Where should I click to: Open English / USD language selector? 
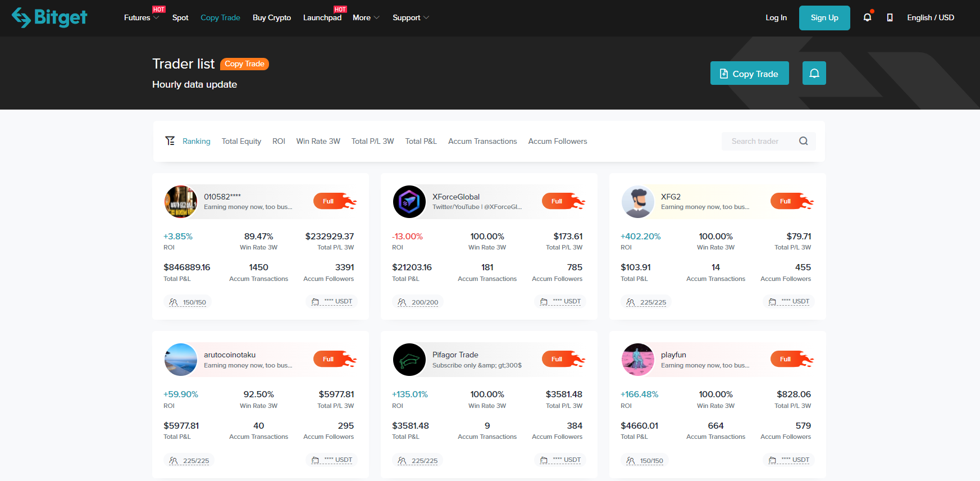[x=931, y=17]
